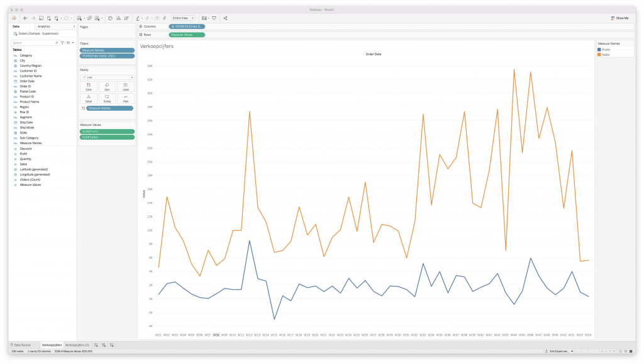Click the New Worksheet icon in tab bar
The height and width of the screenshot is (364, 644).
[96, 345]
